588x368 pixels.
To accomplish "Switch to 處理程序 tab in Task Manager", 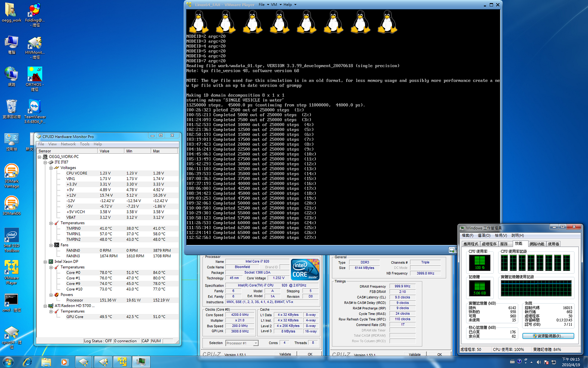I will pyautogui.click(x=489, y=244).
